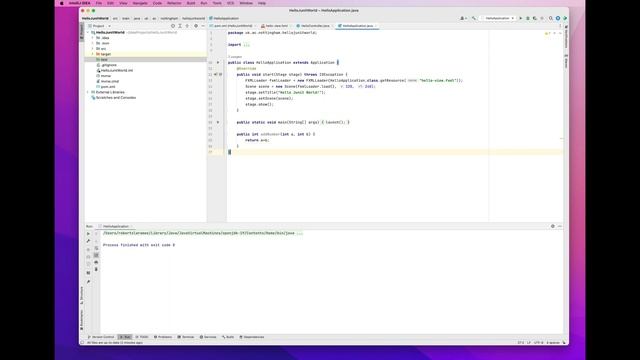Open Problems tool window
Viewport: 640px width, 360px height.
click(163, 337)
